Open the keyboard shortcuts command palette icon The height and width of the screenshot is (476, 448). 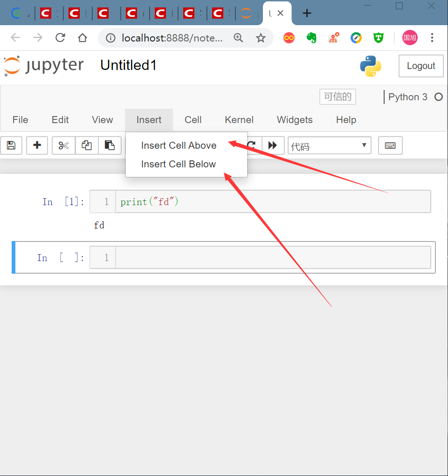point(390,145)
